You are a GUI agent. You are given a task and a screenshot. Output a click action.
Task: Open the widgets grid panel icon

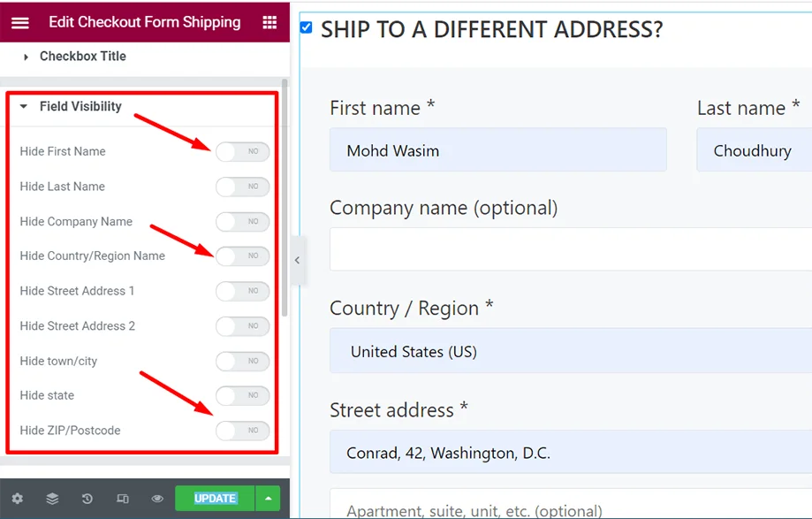point(269,22)
